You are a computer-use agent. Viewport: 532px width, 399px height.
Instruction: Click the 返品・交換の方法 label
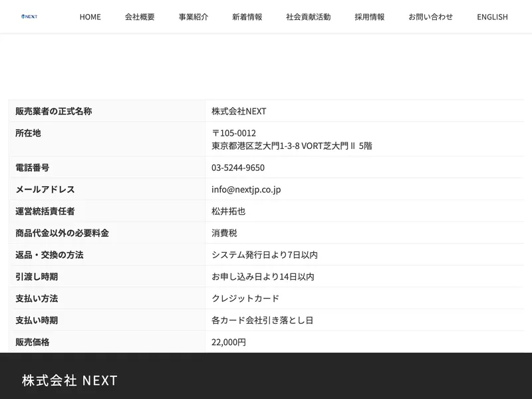(49, 255)
